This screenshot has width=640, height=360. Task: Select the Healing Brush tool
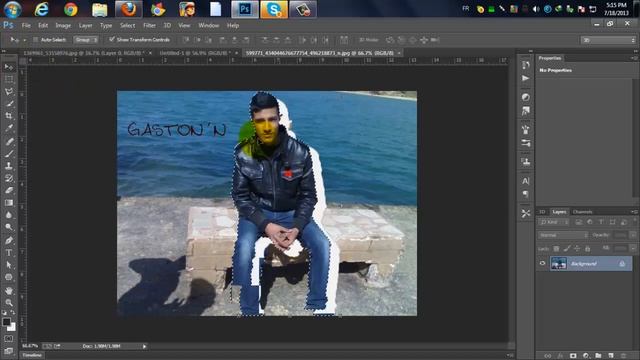(x=9, y=141)
